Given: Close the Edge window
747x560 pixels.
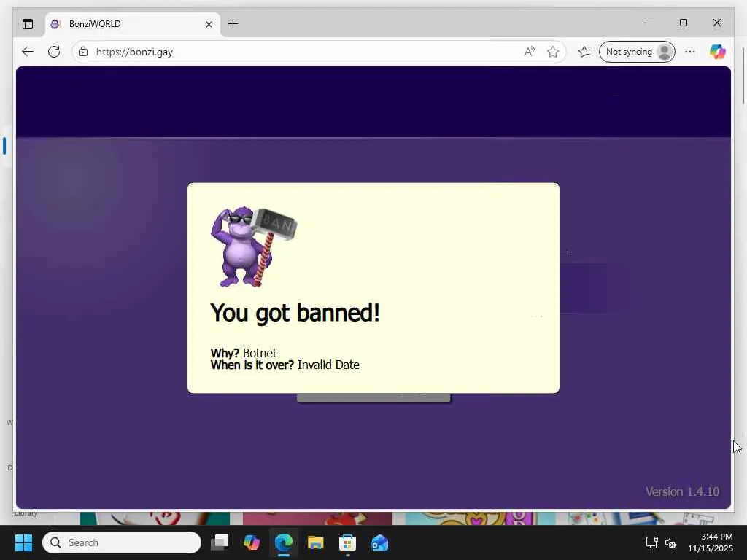Looking at the screenshot, I should tap(716, 23).
